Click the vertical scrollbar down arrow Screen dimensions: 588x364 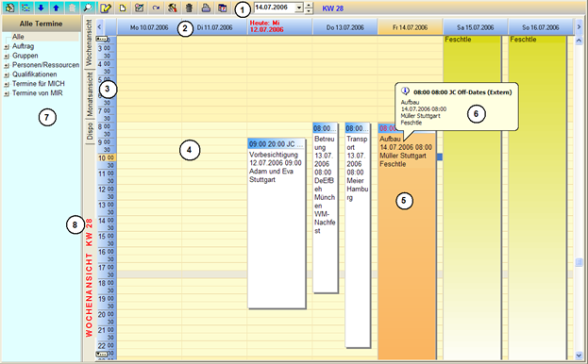coord(579,355)
